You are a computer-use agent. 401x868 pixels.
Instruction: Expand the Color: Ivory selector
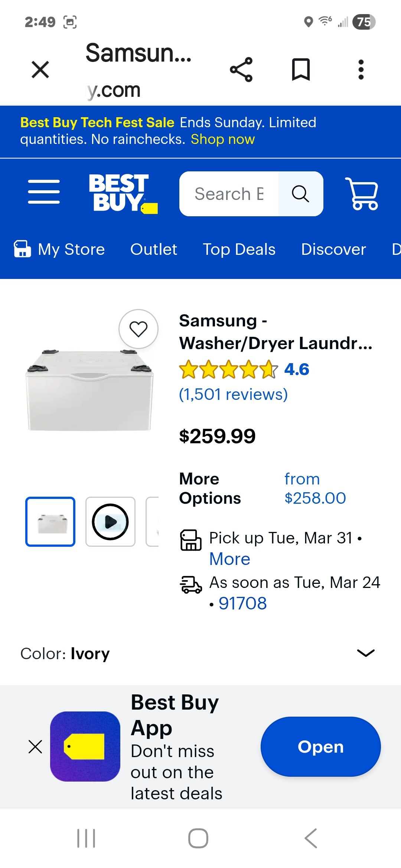click(x=365, y=653)
